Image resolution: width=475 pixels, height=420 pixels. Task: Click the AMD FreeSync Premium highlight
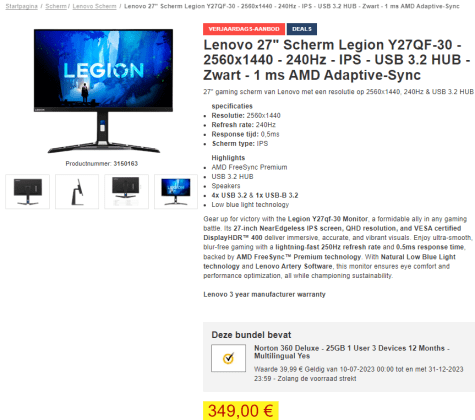(249, 167)
